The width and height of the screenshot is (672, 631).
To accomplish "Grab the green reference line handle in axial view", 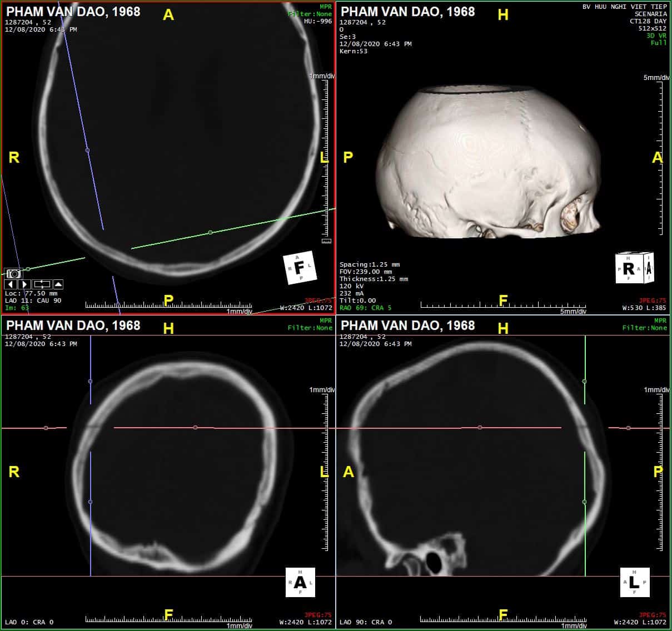I will click(210, 232).
